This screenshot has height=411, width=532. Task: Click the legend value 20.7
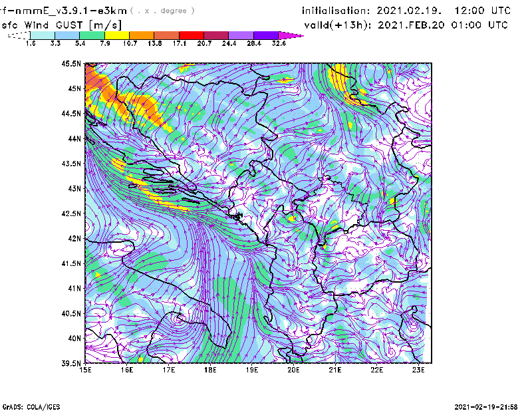204,43
